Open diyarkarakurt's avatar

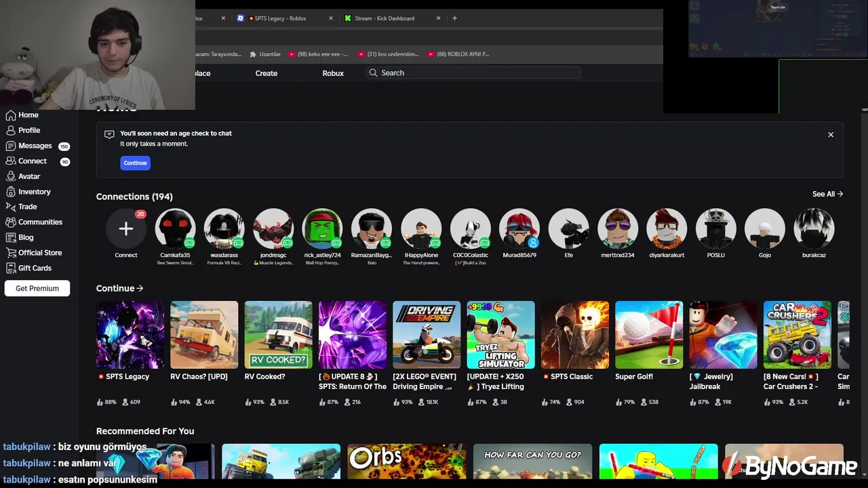(x=667, y=229)
